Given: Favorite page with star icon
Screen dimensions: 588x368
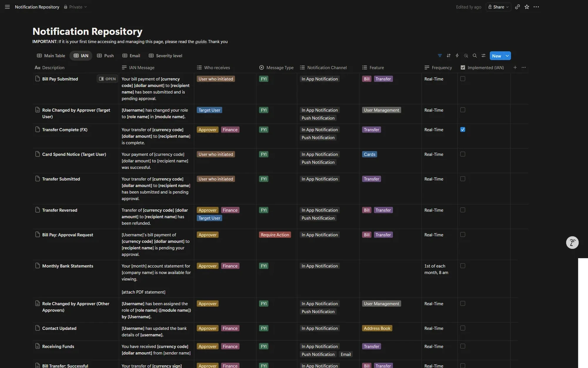Looking at the screenshot, I should 527,7.
